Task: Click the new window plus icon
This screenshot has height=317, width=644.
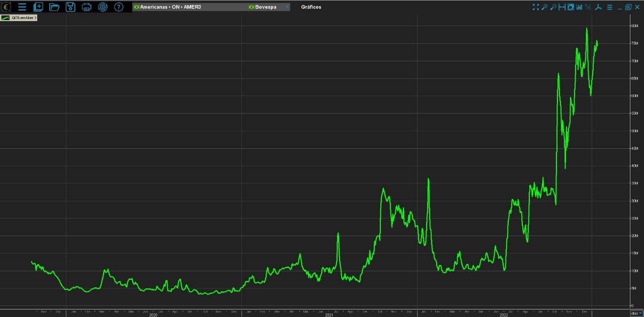Action: pos(38,7)
